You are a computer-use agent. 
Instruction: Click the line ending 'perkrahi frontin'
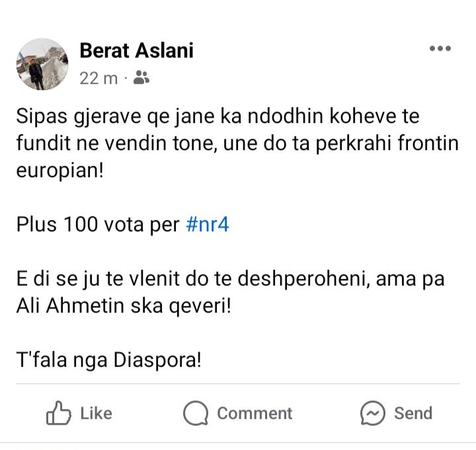pos(237,143)
